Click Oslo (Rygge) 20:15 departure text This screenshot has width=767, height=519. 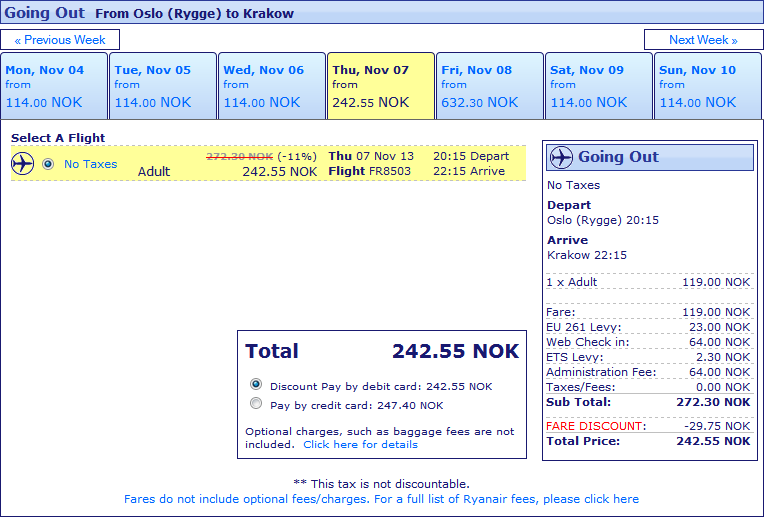(603, 220)
